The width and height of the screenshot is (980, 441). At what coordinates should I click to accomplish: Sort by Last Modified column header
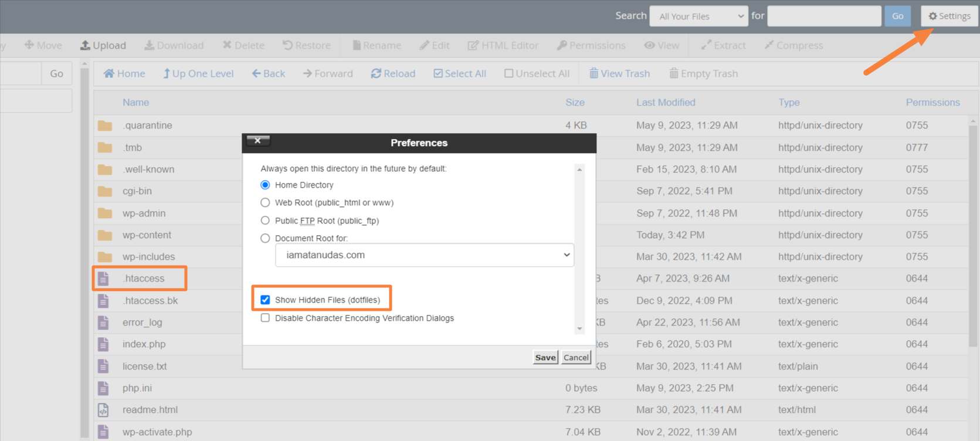coord(666,102)
